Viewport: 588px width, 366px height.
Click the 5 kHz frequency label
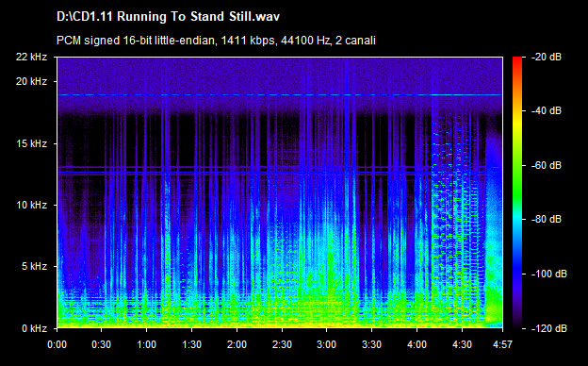(34, 267)
